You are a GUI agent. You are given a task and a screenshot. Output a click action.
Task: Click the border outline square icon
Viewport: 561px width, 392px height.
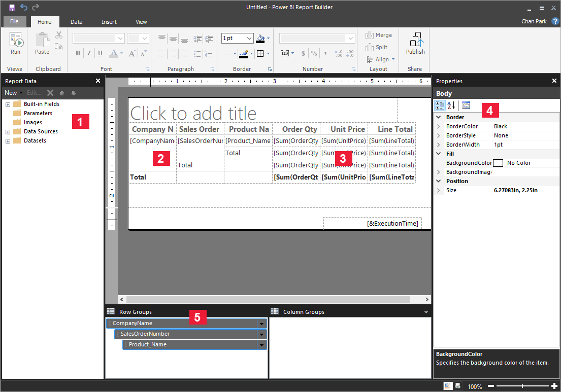click(260, 54)
